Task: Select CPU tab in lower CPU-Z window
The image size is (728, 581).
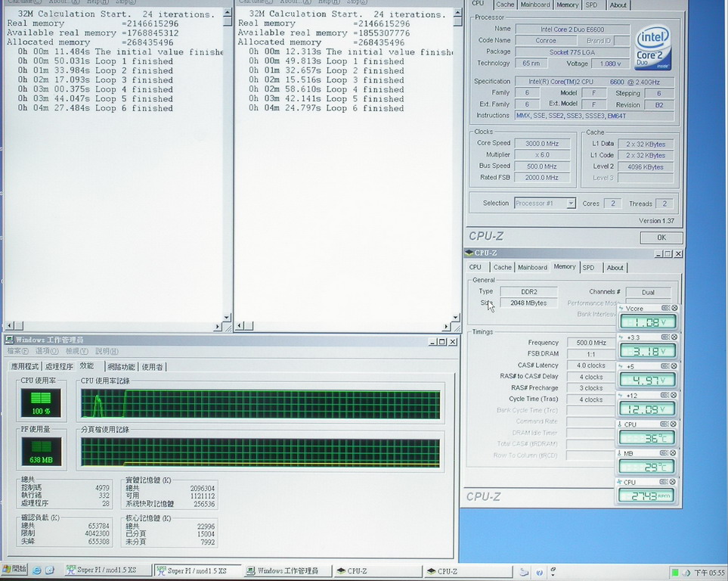Action: point(476,267)
